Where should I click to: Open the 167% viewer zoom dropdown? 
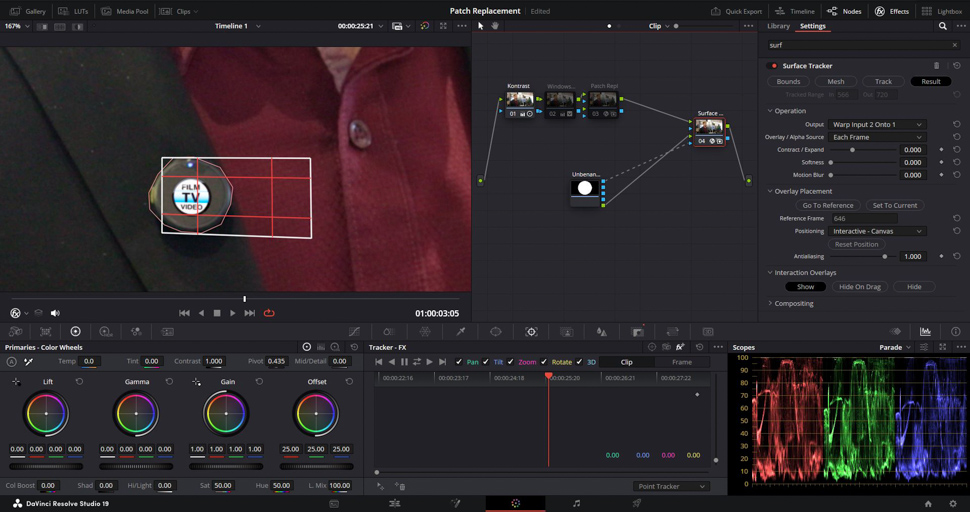click(x=16, y=26)
